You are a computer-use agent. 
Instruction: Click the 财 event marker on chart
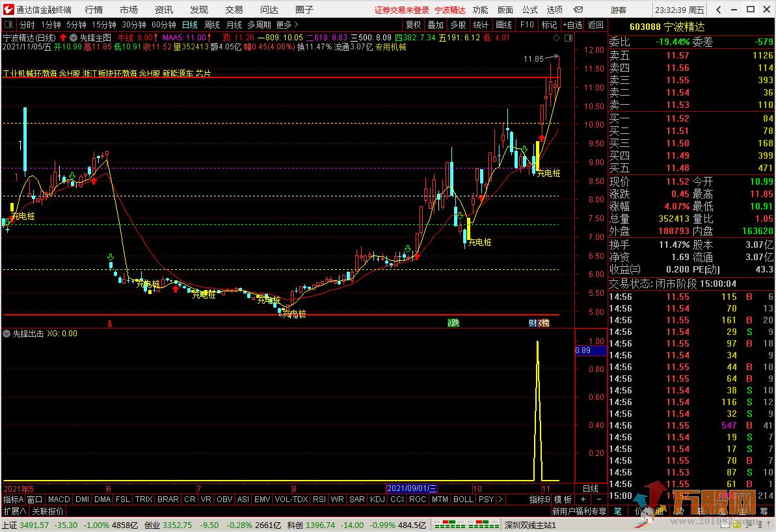coord(533,323)
